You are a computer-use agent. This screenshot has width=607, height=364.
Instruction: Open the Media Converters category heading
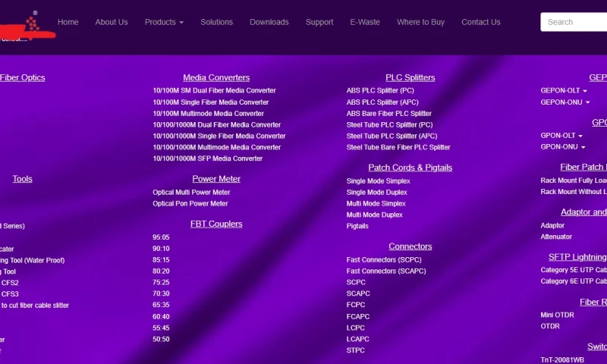coord(216,77)
